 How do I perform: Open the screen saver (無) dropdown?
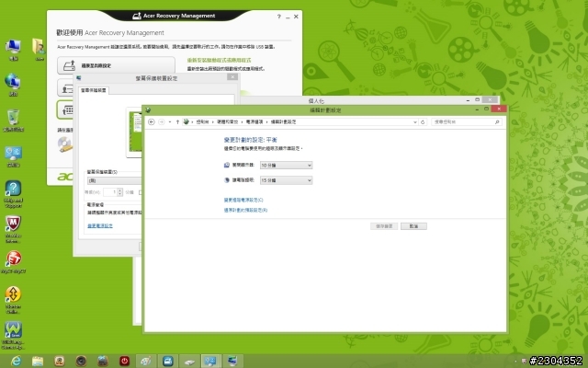114,180
